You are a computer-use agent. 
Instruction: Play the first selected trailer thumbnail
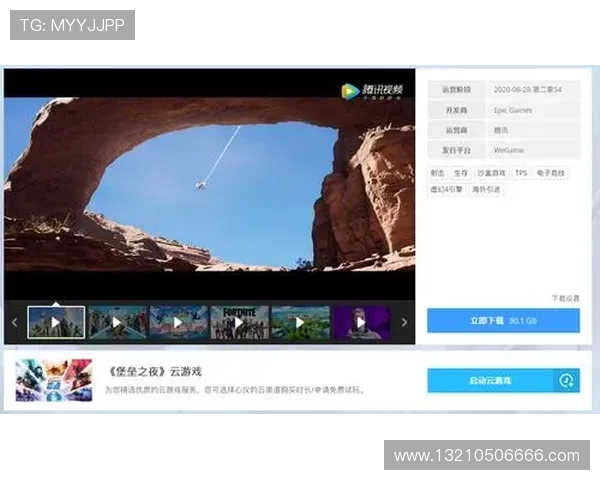coord(56,322)
